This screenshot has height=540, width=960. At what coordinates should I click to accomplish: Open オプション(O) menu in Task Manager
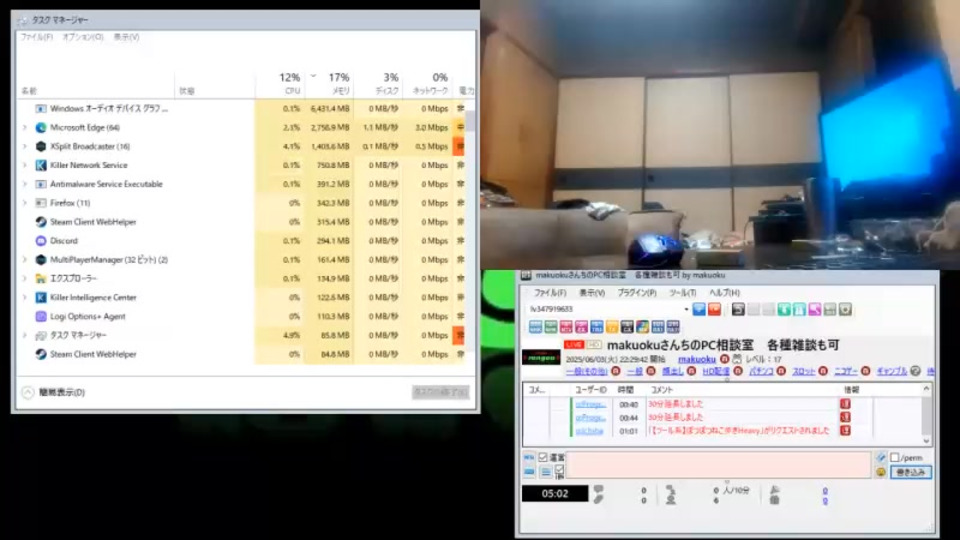pos(83,37)
